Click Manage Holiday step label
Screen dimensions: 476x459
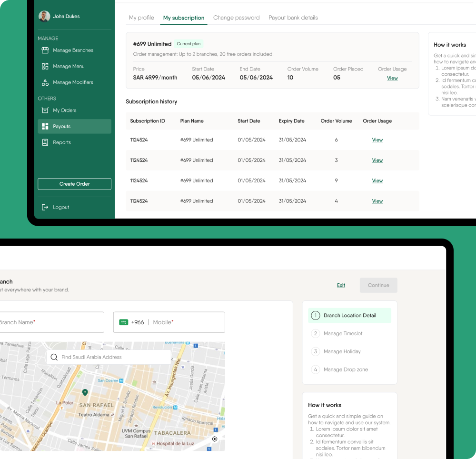pyautogui.click(x=342, y=351)
